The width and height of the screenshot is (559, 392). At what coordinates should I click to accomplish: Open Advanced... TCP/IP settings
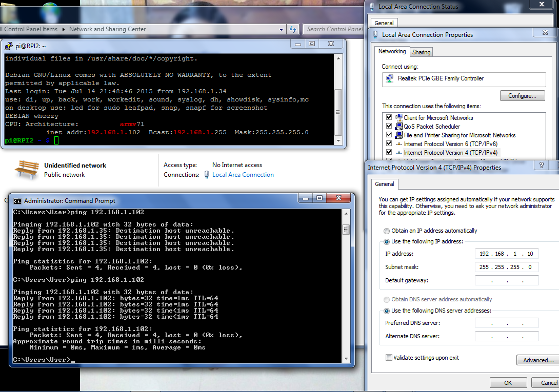(x=536, y=360)
